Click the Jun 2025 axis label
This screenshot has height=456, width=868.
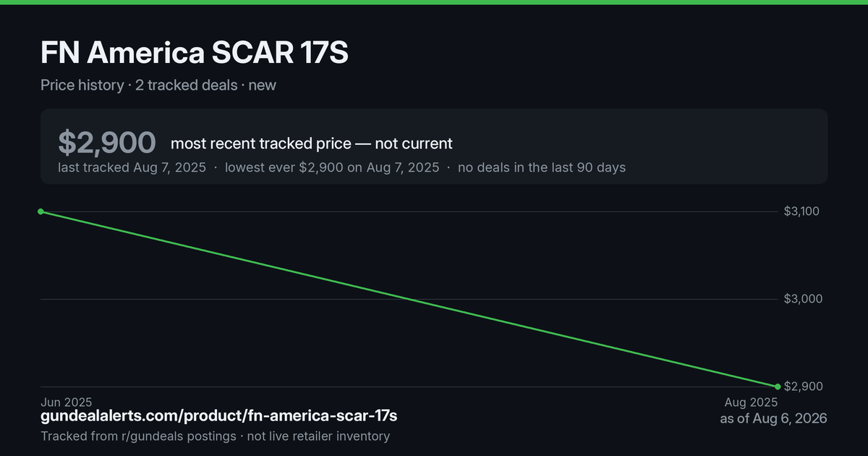(x=66, y=402)
